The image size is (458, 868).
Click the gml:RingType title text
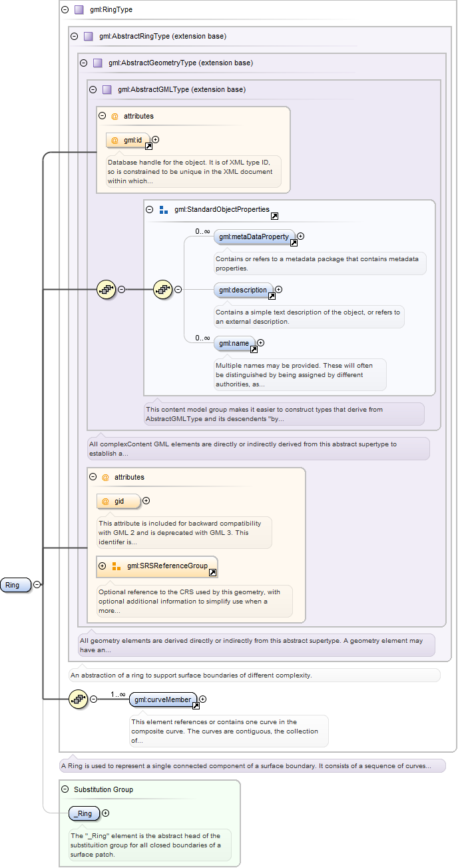(x=111, y=10)
